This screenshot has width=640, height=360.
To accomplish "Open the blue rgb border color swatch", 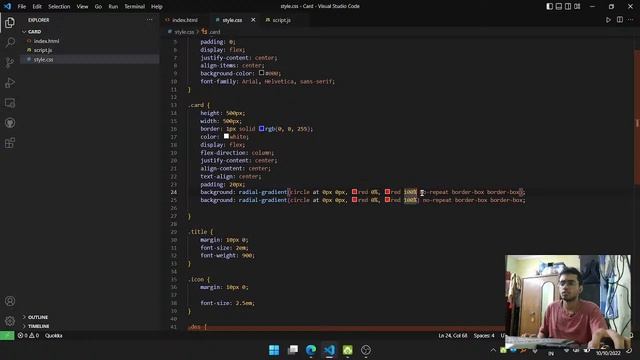I will (x=261, y=129).
